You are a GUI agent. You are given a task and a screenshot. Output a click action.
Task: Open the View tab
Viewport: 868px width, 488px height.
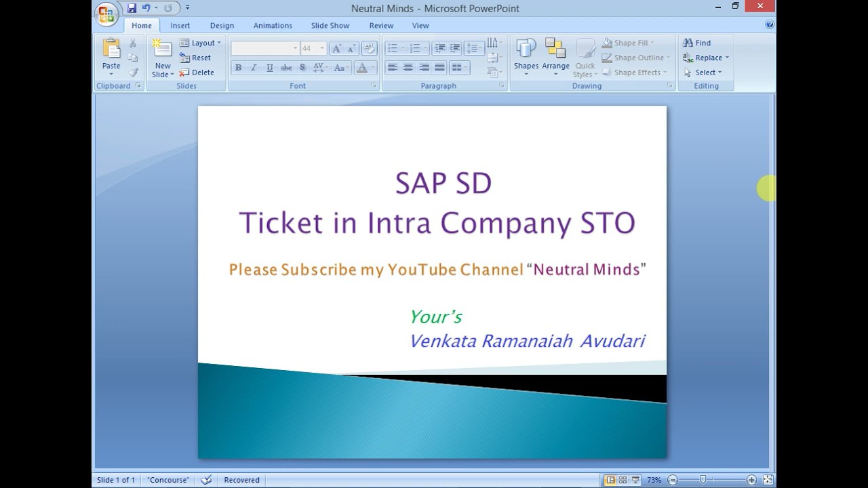pyautogui.click(x=420, y=26)
